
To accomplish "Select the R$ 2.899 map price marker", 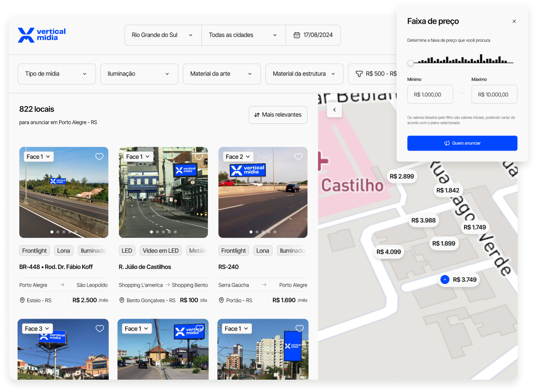I will [401, 176].
